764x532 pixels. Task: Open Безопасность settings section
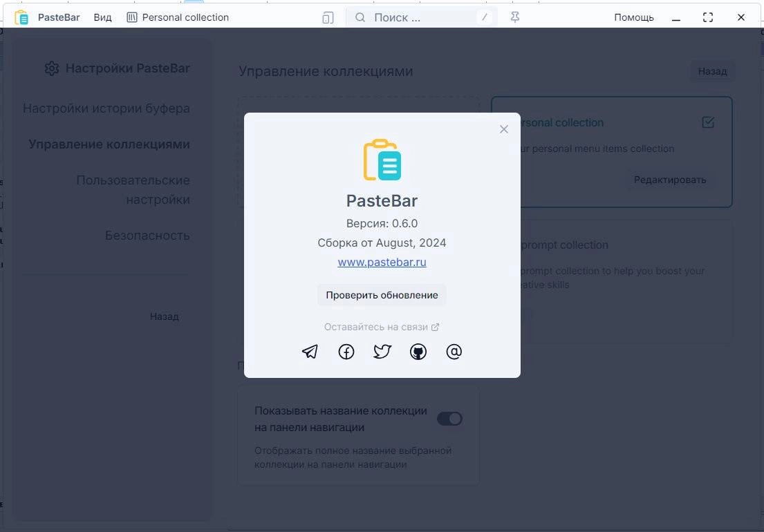[x=147, y=236]
